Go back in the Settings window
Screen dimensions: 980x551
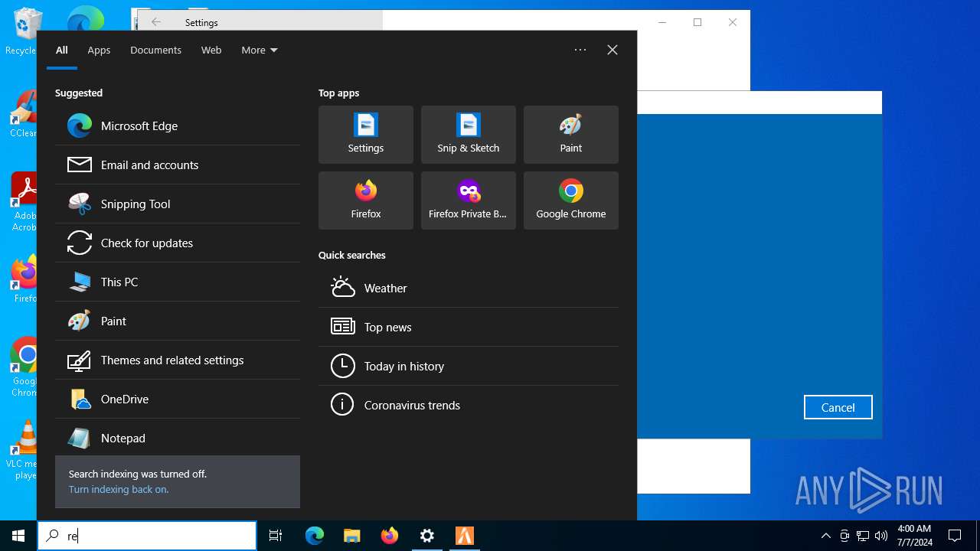tap(156, 22)
